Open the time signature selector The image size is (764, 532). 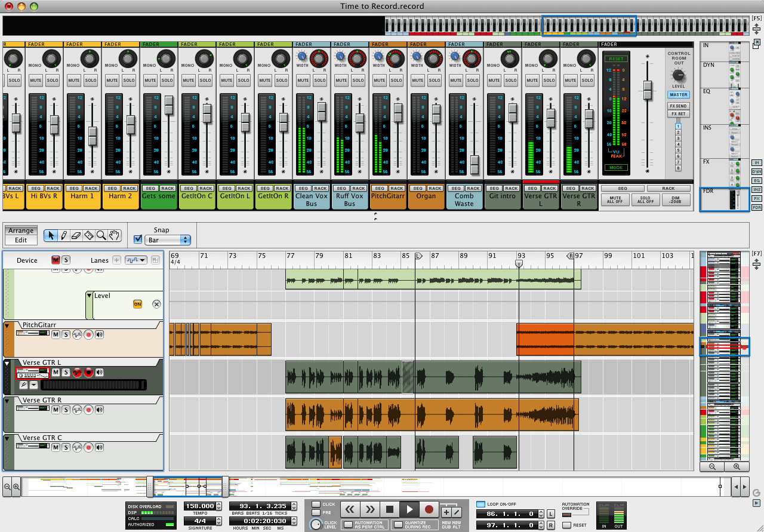(x=201, y=521)
